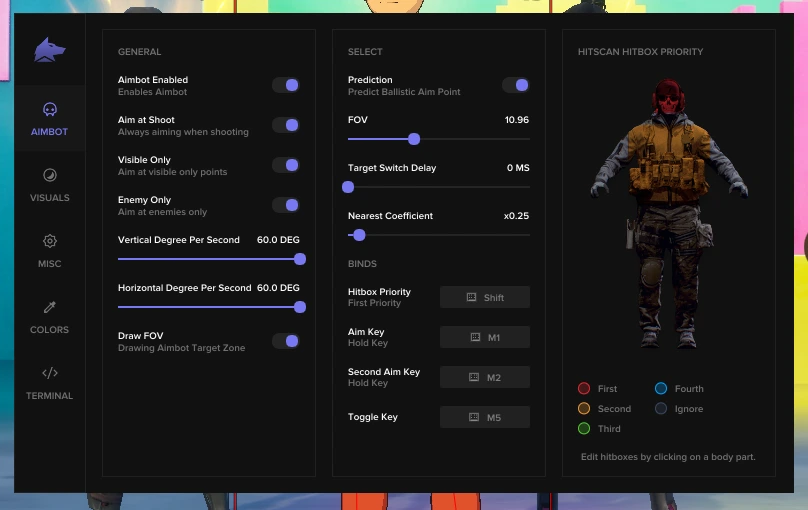This screenshot has height=510, width=808.
Task: Click the Aim Key M1 bind button
Action: coord(485,337)
